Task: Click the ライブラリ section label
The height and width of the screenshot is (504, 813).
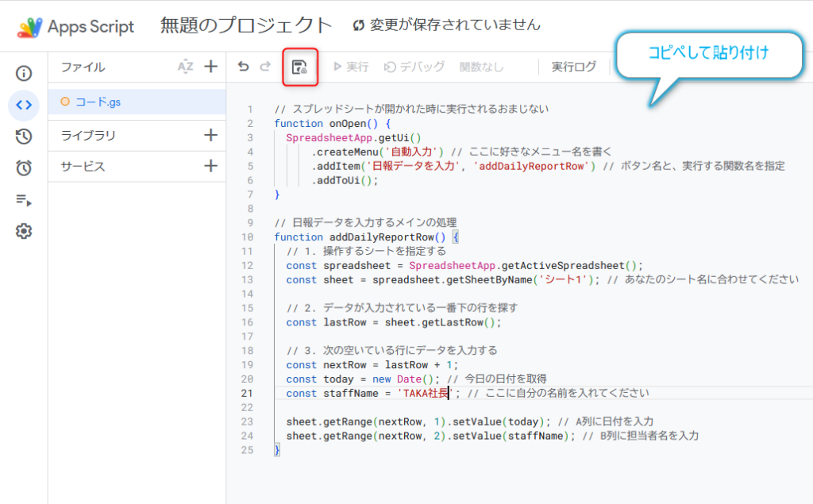Action: click(88, 136)
